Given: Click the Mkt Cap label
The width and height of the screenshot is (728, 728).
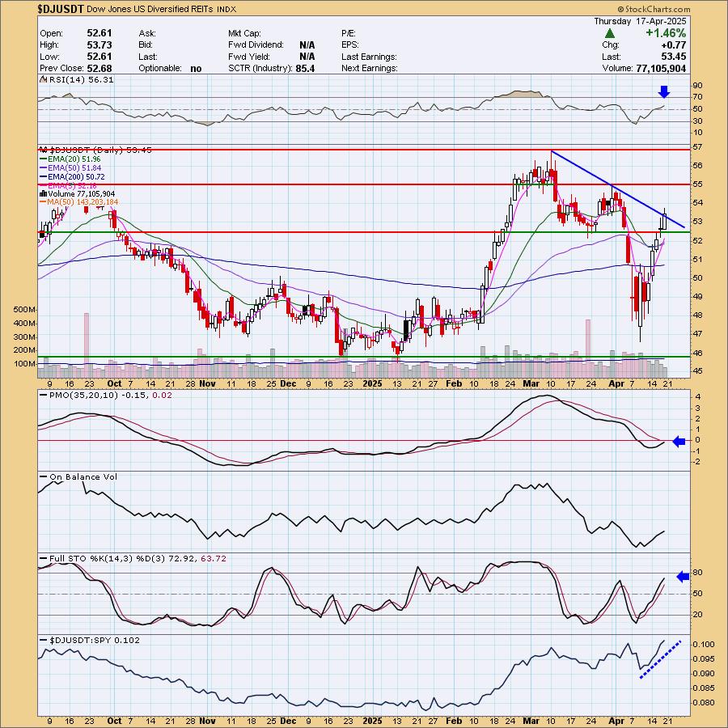Looking at the screenshot, I should pyautogui.click(x=244, y=33).
